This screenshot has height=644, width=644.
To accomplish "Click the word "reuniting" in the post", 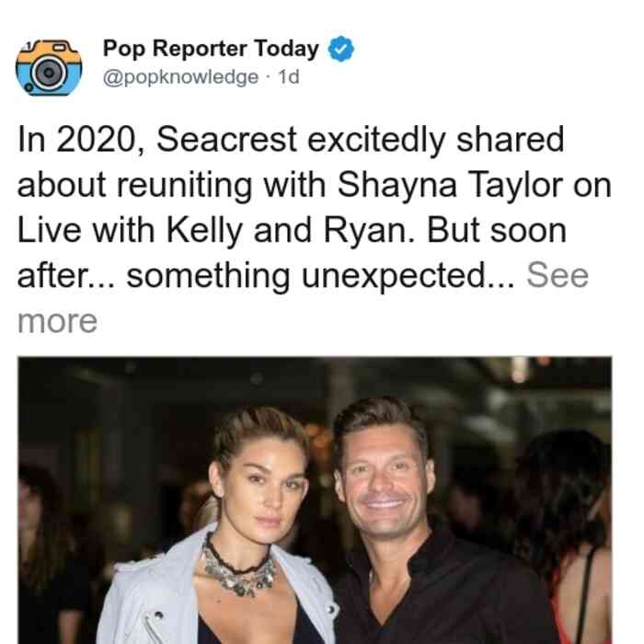I will coord(184,185).
